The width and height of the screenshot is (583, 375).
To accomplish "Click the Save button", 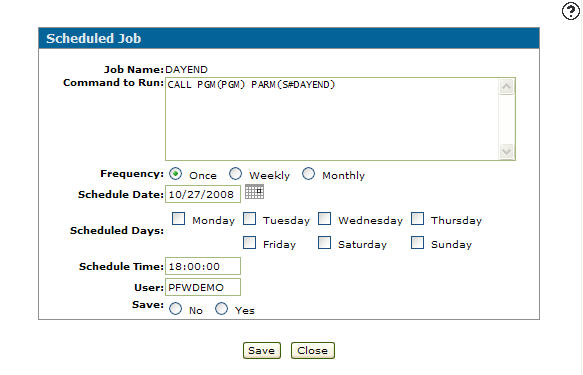I will [x=262, y=350].
